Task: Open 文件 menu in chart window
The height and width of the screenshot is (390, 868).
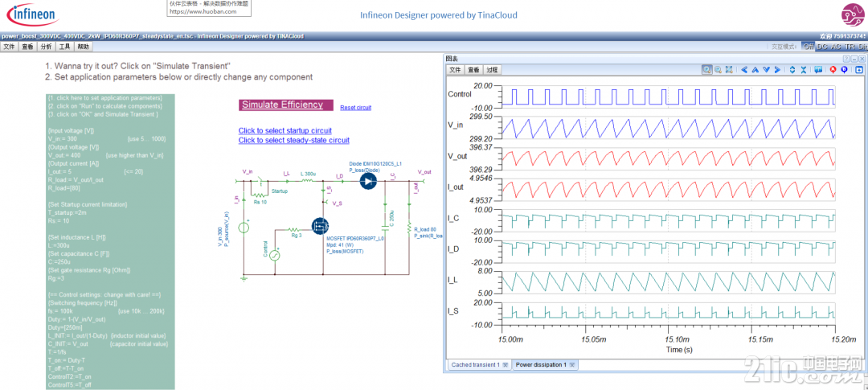Action: point(455,70)
